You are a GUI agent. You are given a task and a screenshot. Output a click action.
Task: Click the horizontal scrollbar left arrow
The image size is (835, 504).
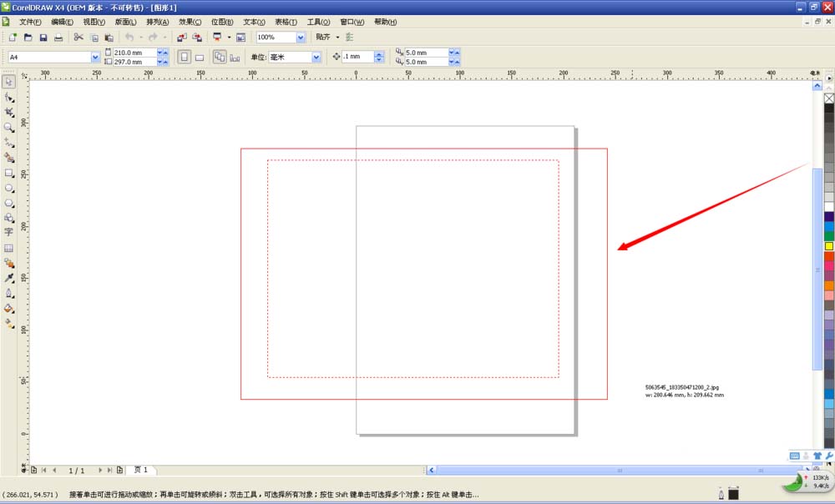tap(432, 471)
